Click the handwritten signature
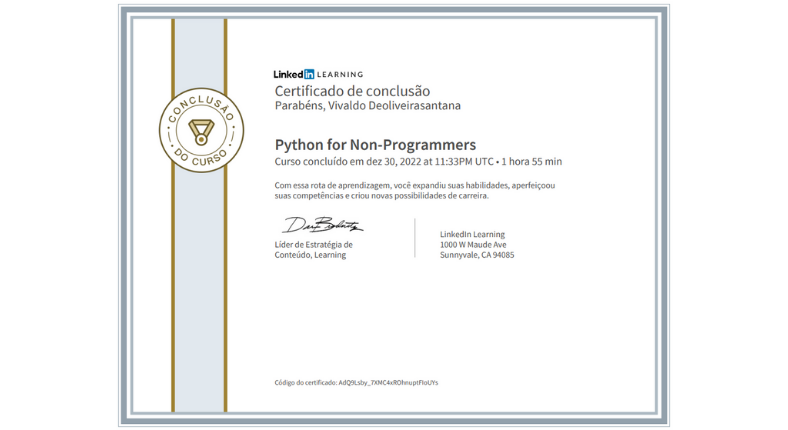 tap(322, 225)
